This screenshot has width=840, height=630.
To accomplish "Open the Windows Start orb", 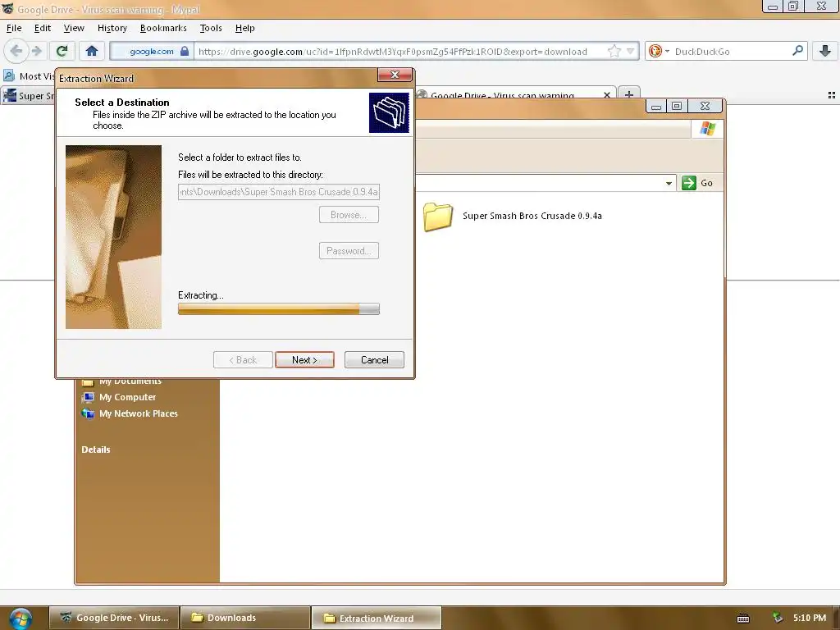I will (x=20, y=619).
